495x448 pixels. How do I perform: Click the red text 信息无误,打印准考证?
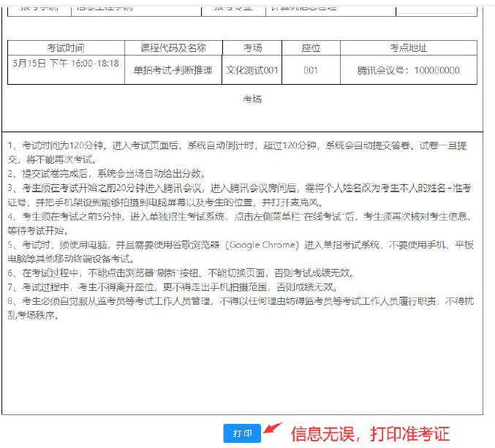370,433
